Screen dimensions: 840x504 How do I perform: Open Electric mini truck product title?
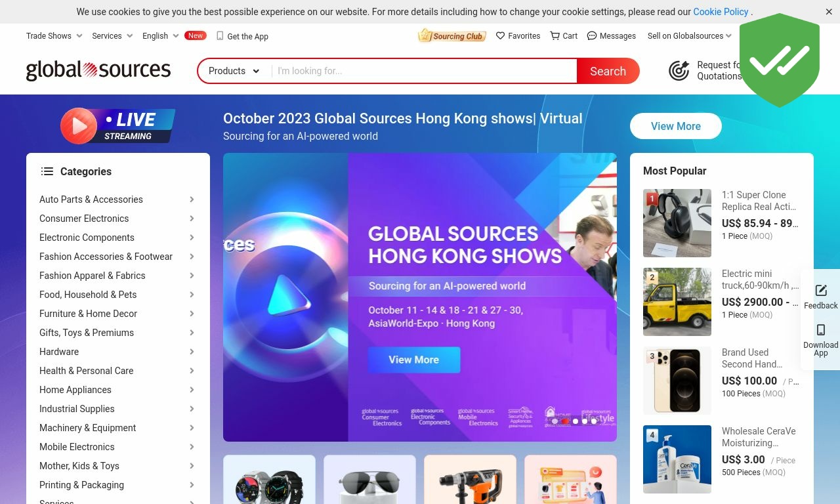(x=761, y=280)
